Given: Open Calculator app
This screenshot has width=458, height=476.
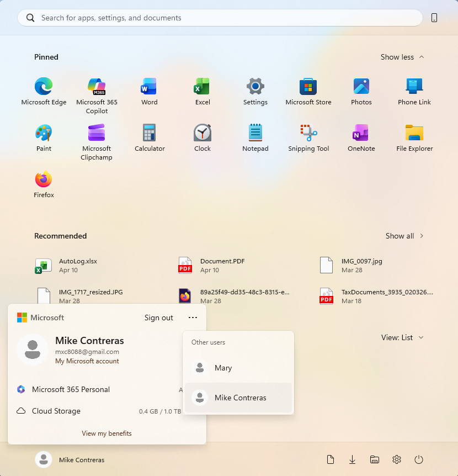Looking at the screenshot, I should click(x=149, y=138).
